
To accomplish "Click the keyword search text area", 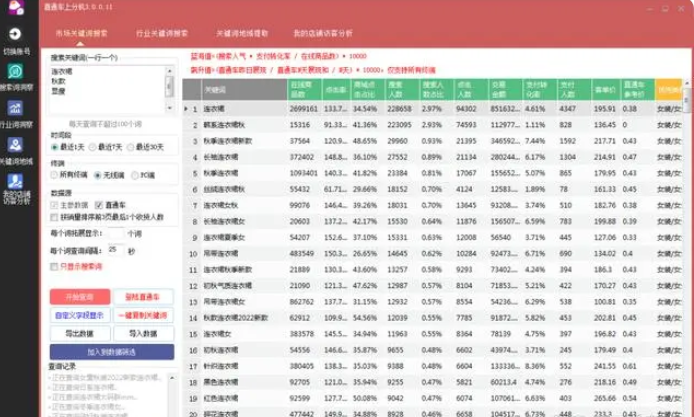I will [108, 89].
